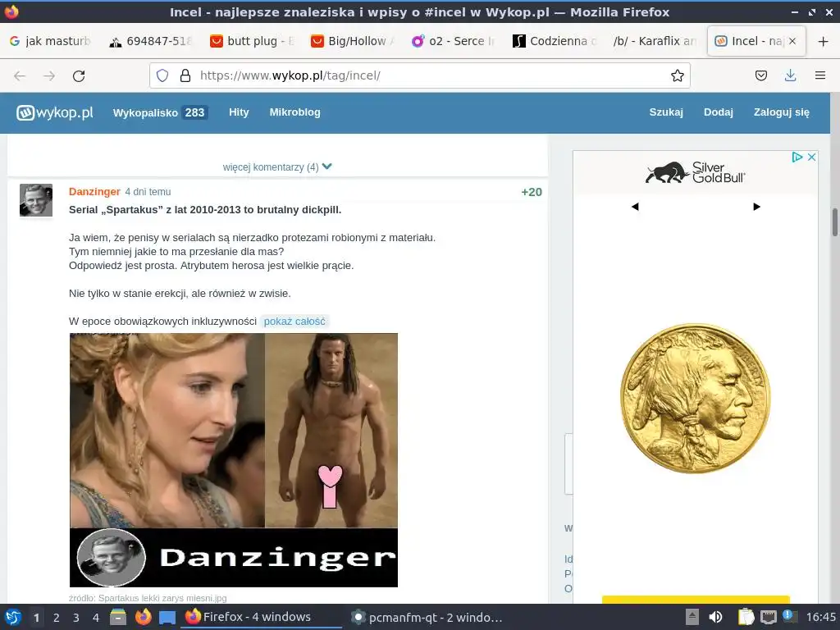Image resolution: width=840 pixels, height=630 pixels.
Task: Open the notification tray icon with exclamation
Action: pos(789,616)
